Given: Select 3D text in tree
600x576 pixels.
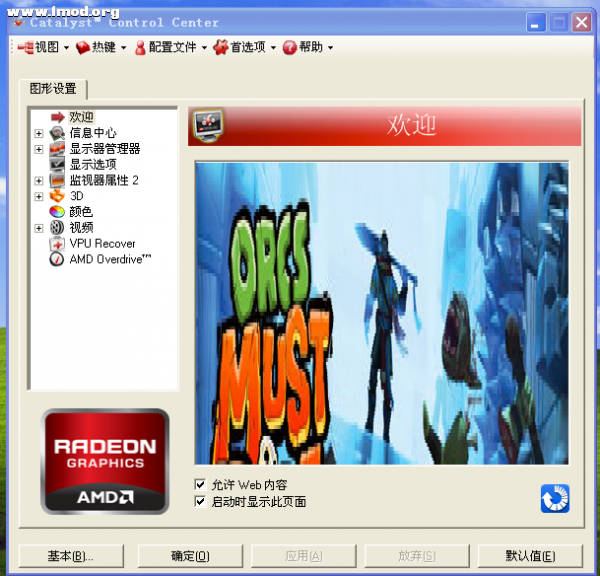Looking at the screenshot, I should [77, 196].
